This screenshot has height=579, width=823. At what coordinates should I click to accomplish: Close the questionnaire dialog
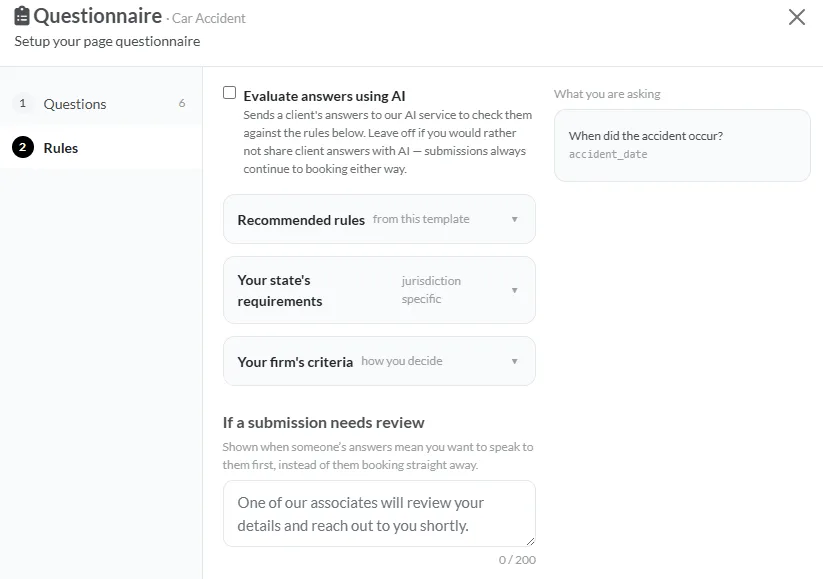796,17
